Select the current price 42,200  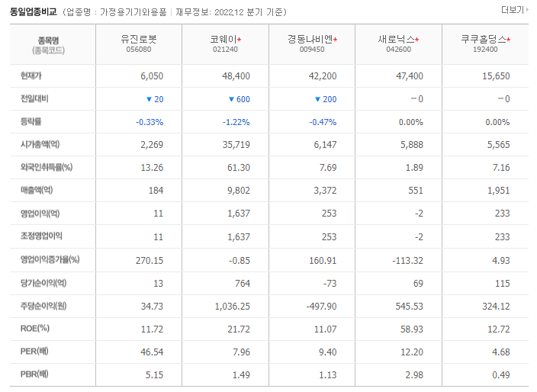click(x=323, y=76)
